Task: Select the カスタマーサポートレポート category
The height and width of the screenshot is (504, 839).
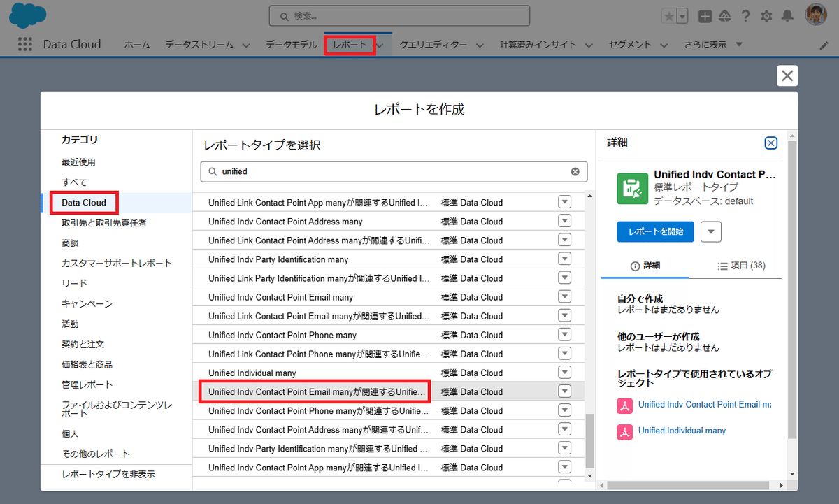Action: (x=116, y=264)
